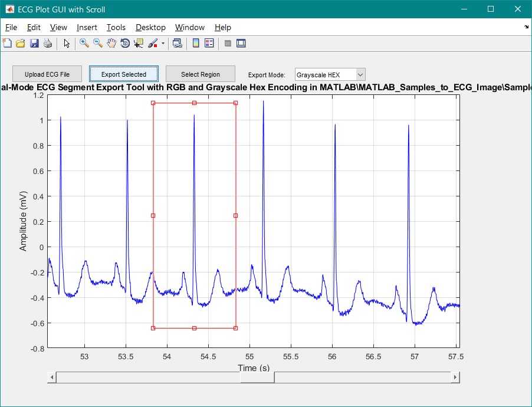Select the Zoom Out magnifier tool
532x407 pixels.
click(x=98, y=43)
